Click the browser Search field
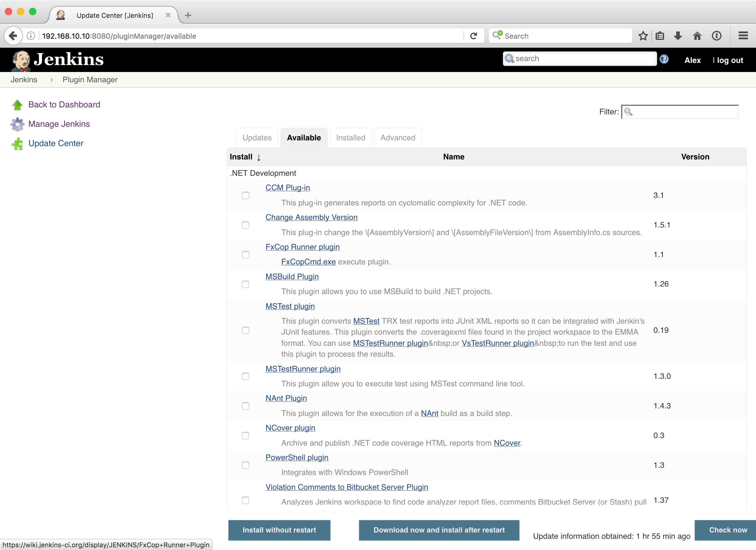Viewport: 756px width, 550px height. [x=560, y=36]
